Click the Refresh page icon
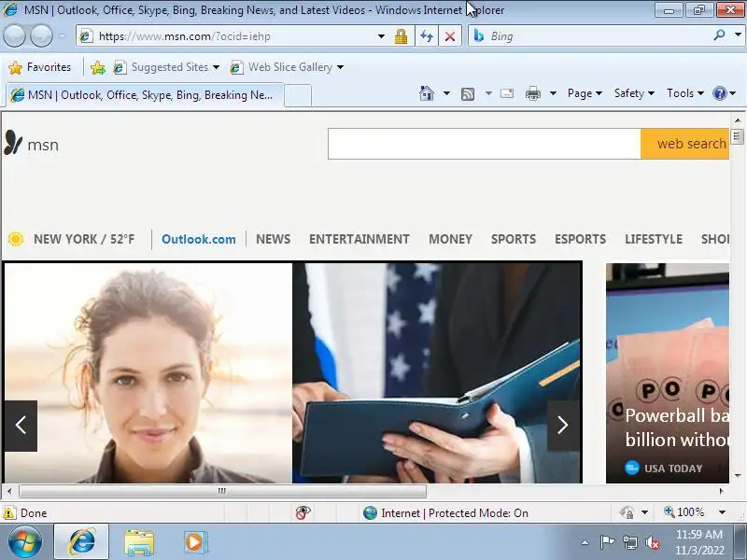The width and height of the screenshot is (747, 560). 427,36
